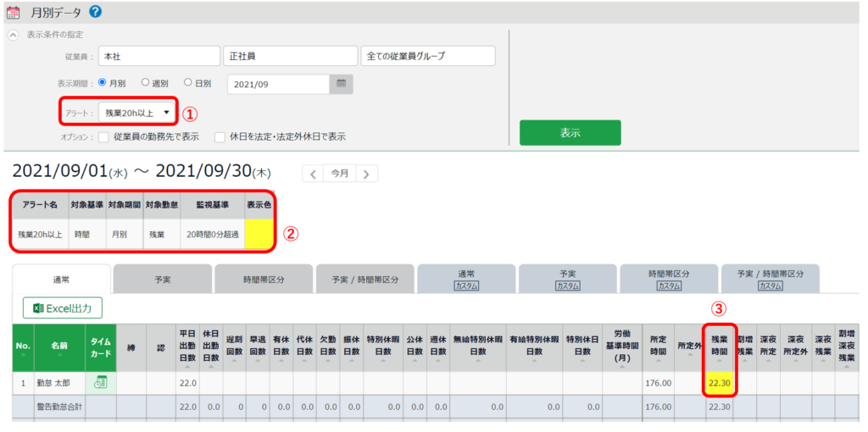Enable 休日を法定・法定外休日で表示 checkbox
This screenshot has width=868, height=432.
click(x=220, y=137)
